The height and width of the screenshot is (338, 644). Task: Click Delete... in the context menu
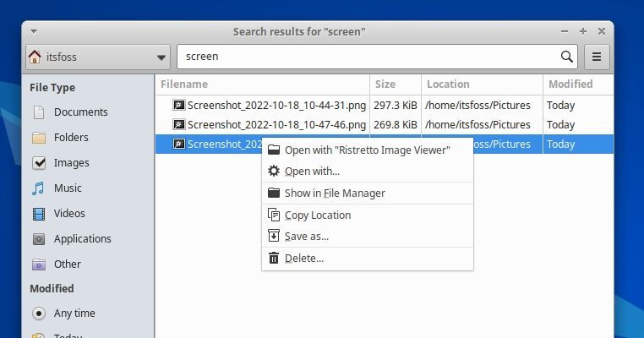303,258
